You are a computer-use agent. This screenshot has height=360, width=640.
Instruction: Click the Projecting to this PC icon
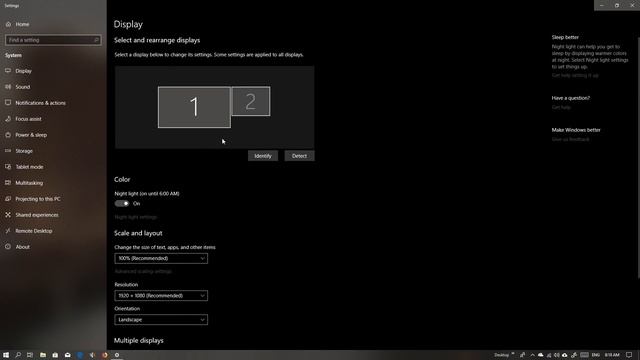(x=8, y=198)
